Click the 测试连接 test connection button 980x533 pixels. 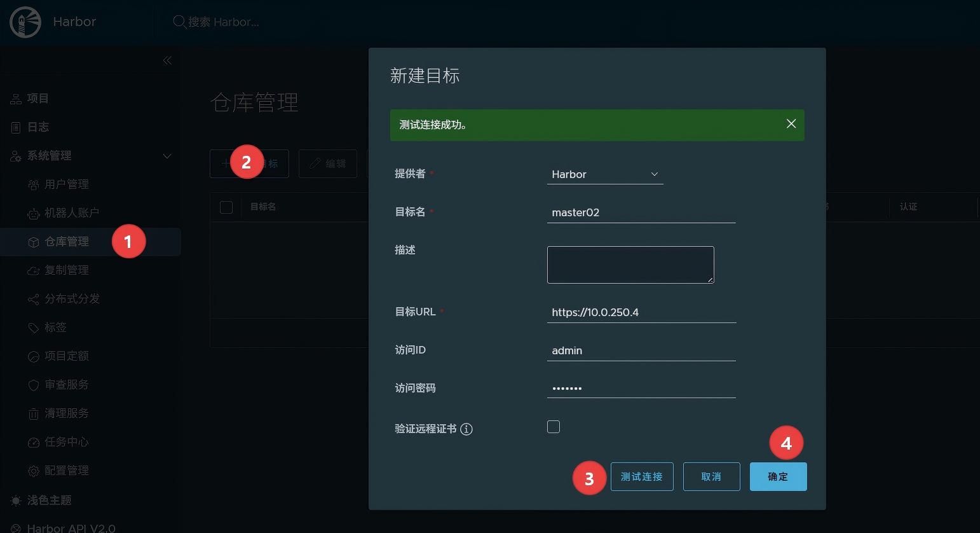(x=641, y=476)
